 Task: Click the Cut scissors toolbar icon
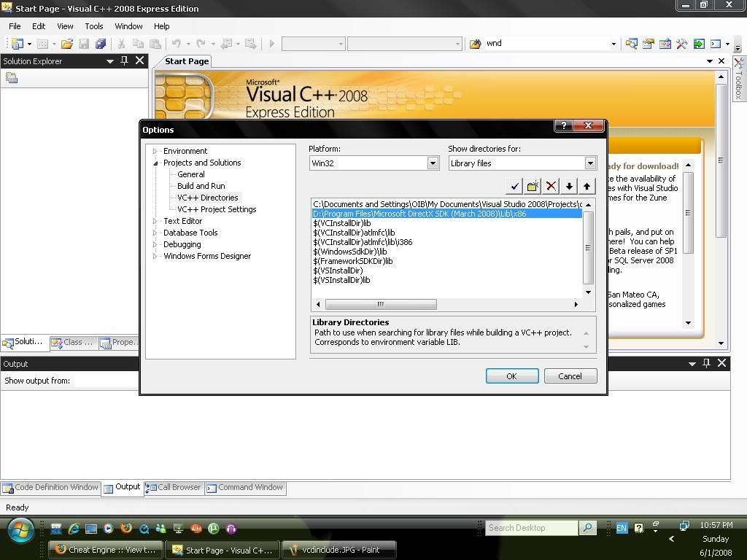pyautogui.click(x=122, y=44)
